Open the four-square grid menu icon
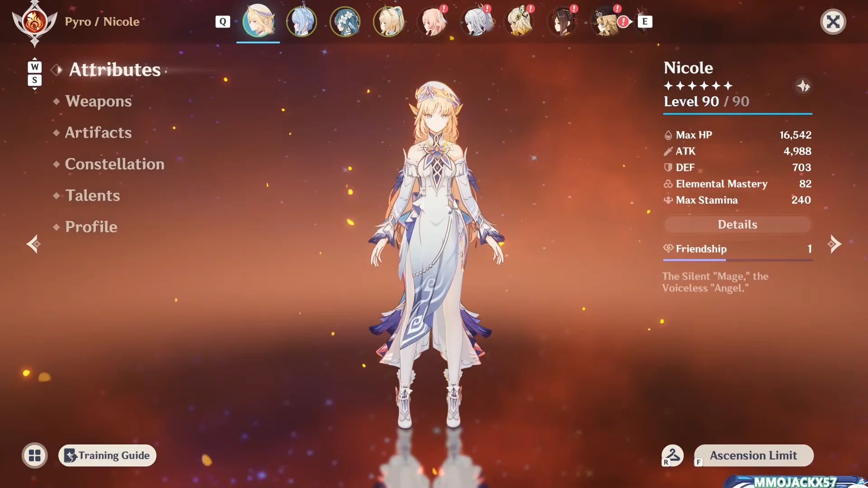 pyautogui.click(x=35, y=455)
